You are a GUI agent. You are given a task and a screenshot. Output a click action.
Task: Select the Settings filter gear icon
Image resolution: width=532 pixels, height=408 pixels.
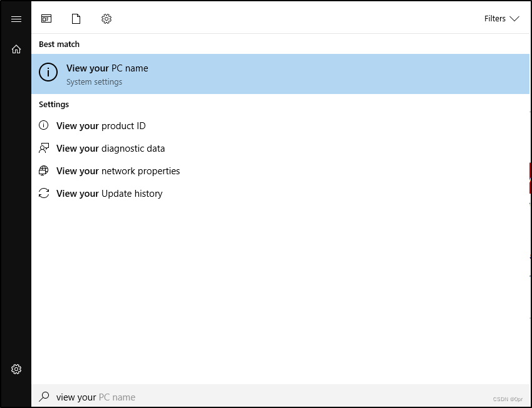pos(107,19)
